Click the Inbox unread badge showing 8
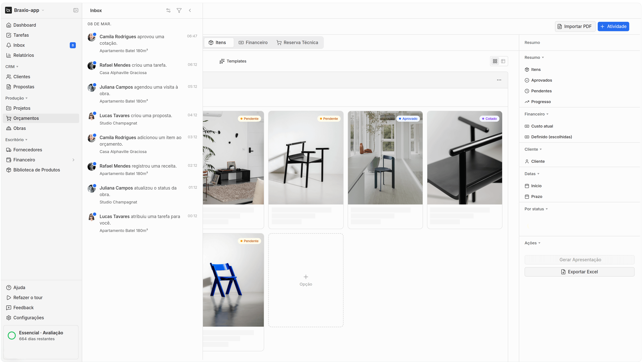644x362 pixels. 73,45
